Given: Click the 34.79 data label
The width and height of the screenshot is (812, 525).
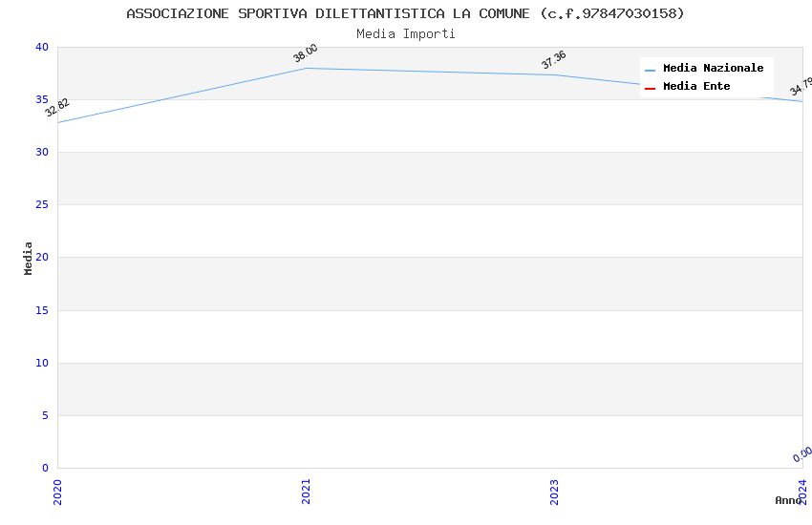Looking at the screenshot, I should (x=801, y=87).
